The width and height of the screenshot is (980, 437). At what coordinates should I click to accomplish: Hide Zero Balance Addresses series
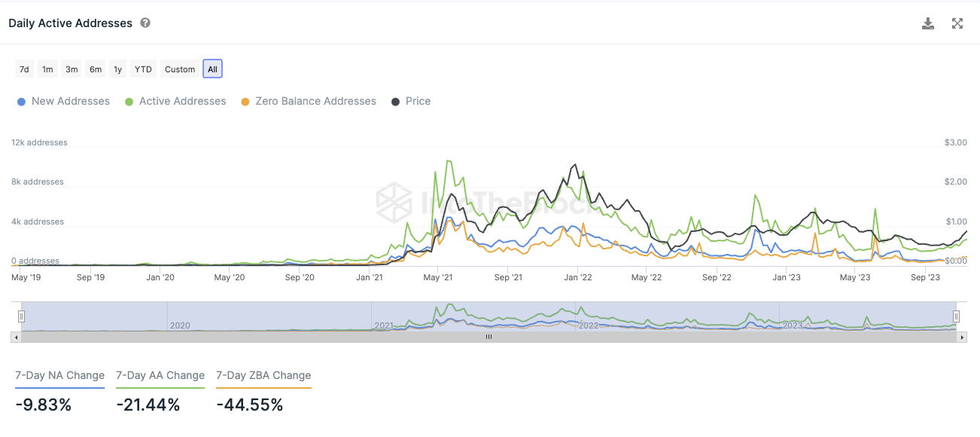tap(308, 101)
